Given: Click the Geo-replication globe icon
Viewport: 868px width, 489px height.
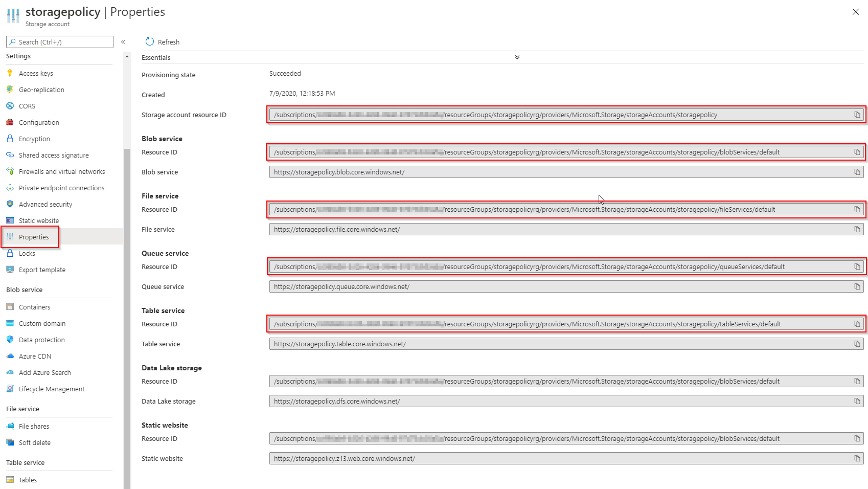Looking at the screenshot, I should pyautogui.click(x=10, y=90).
